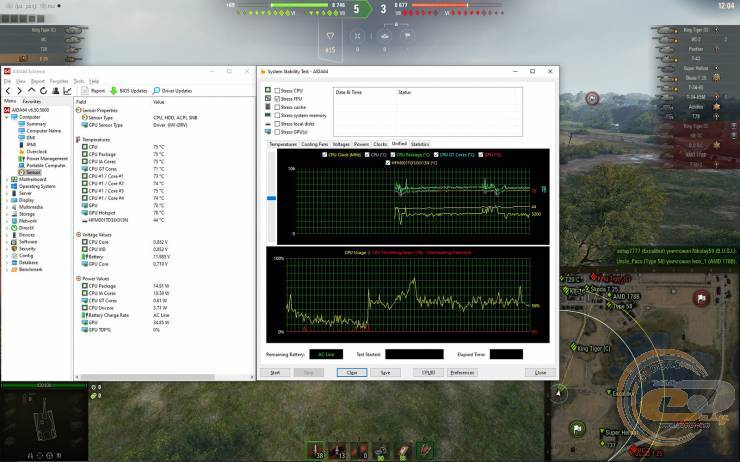Click the Network icon in the tree
Viewport: 740px width, 462px height.
tap(14, 221)
